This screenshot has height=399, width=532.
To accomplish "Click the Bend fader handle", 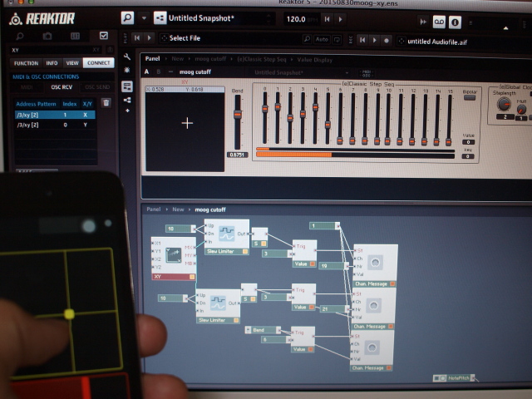I will pos(238,115).
